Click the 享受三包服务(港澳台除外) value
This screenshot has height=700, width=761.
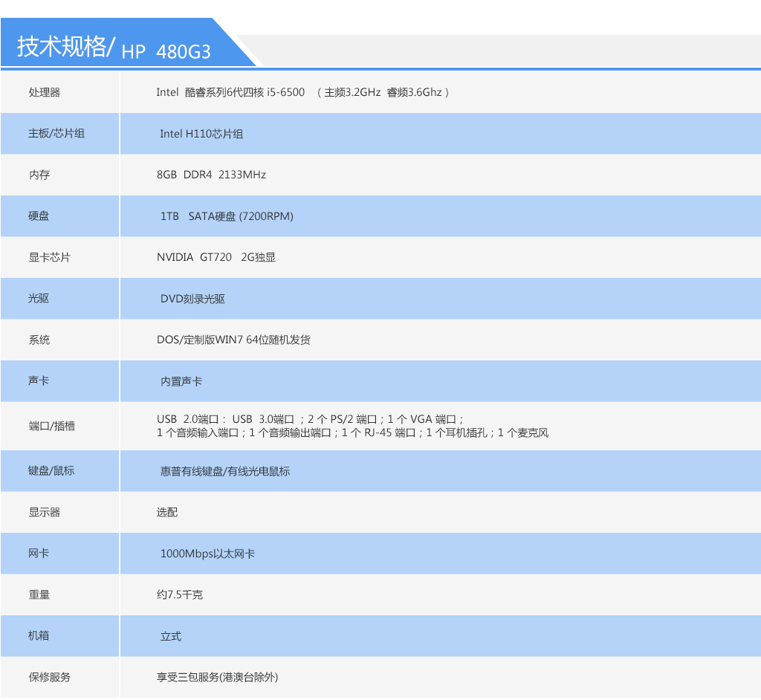(x=218, y=677)
